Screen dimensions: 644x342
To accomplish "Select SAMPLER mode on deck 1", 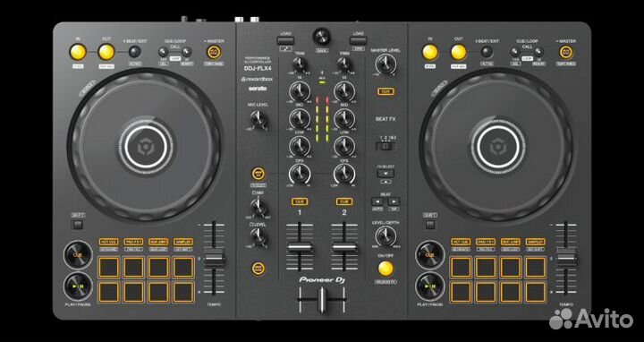I will pos(183,242).
